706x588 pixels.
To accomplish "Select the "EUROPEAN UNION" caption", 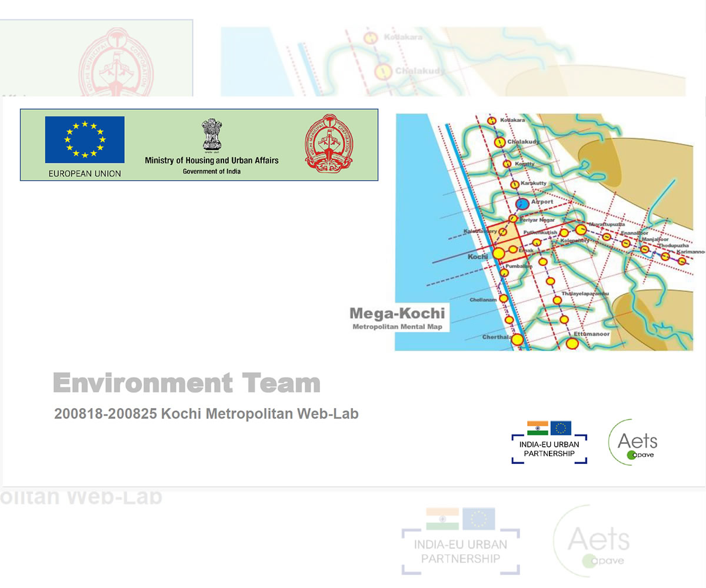I will (x=85, y=173).
